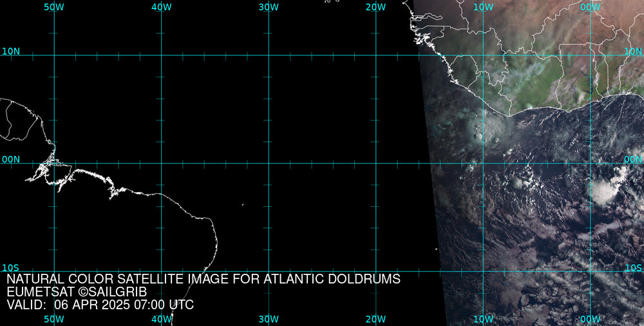
Task: Click the 30W longitude label along the top edge
Action: (x=269, y=7)
